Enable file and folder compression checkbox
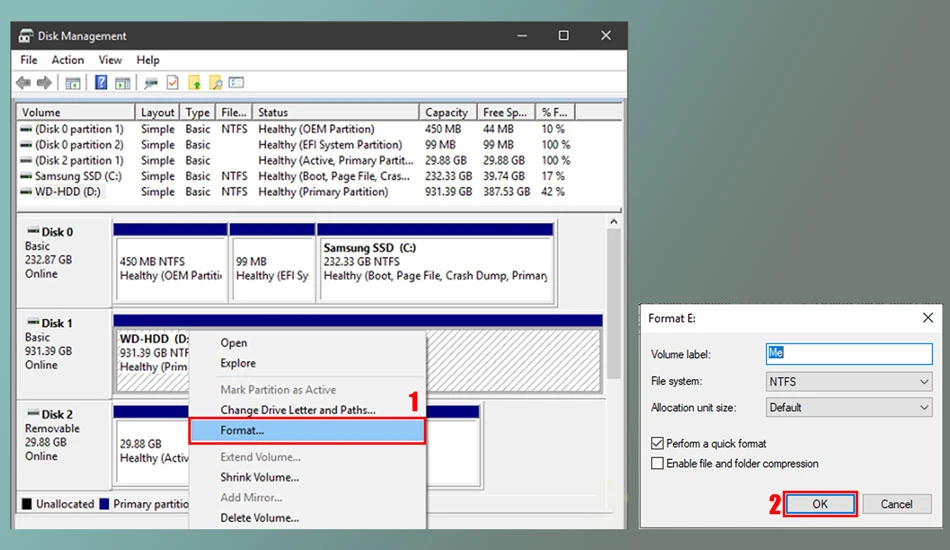950x550 pixels. point(657,463)
